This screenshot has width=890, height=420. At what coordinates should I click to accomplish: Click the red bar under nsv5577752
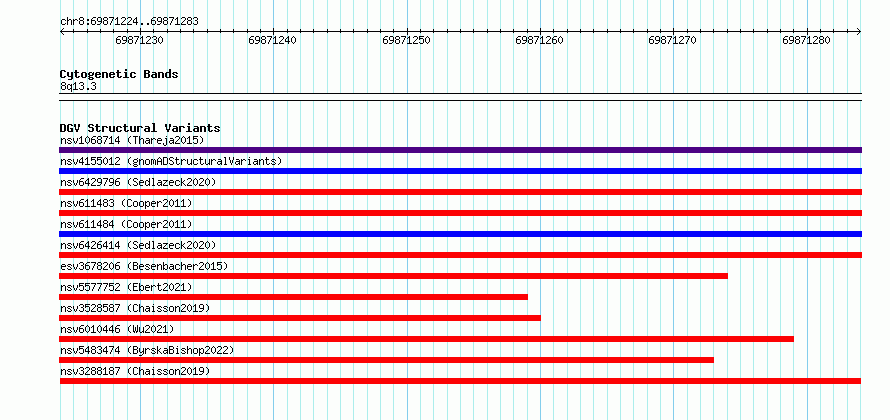coord(293,297)
